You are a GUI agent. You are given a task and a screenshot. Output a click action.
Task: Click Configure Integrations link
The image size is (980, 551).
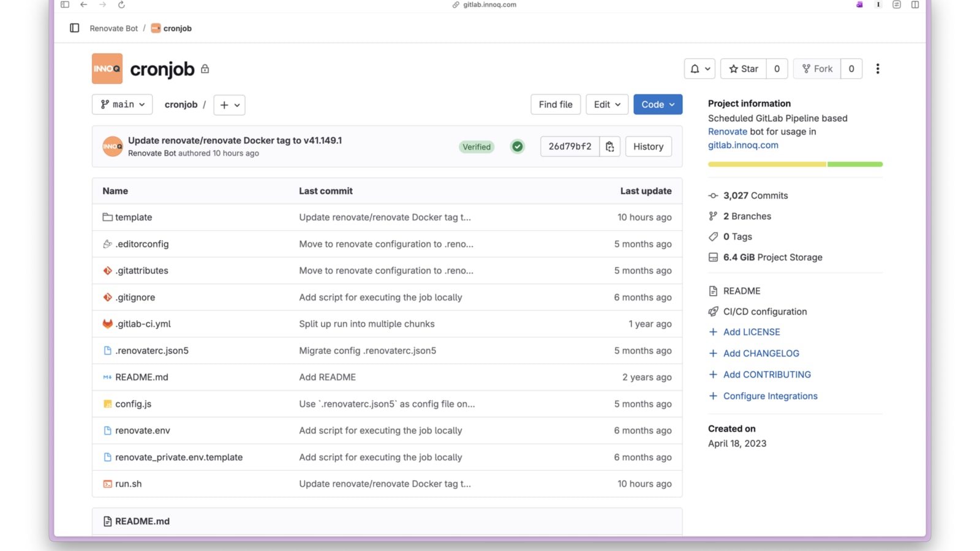tap(770, 396)
